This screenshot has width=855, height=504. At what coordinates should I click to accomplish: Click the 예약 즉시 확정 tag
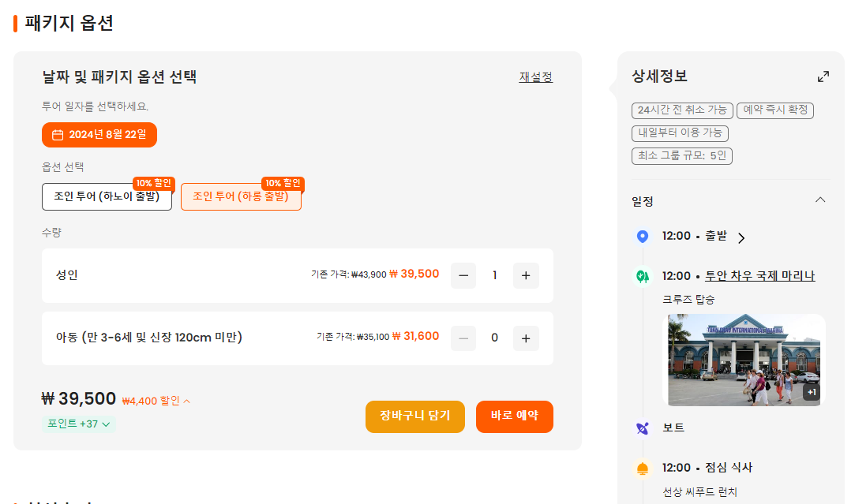(774, 110)
